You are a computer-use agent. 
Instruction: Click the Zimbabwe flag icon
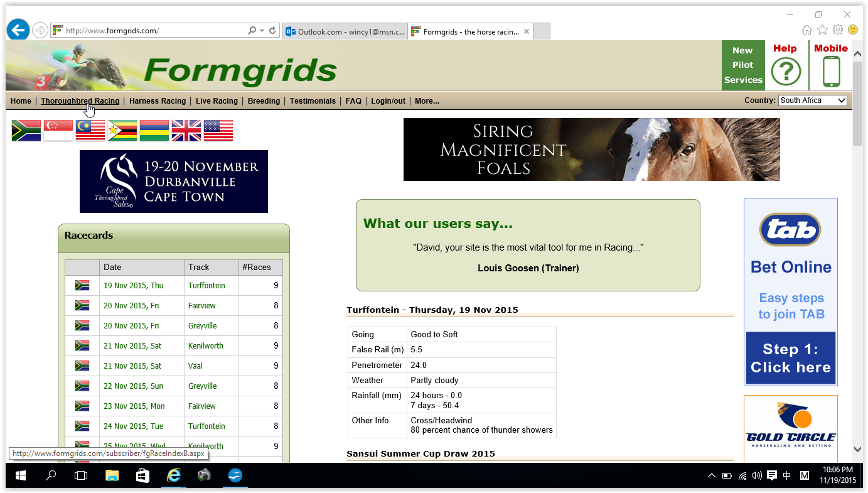pos(122,131)
